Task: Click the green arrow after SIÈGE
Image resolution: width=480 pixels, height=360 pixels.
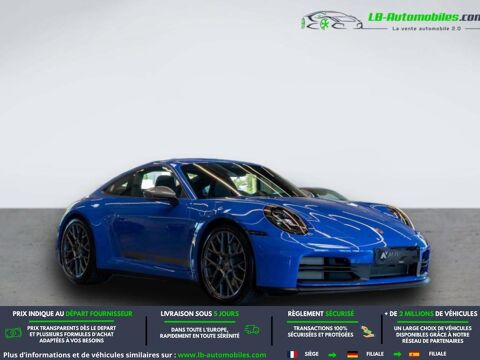Action: (332, 355)
